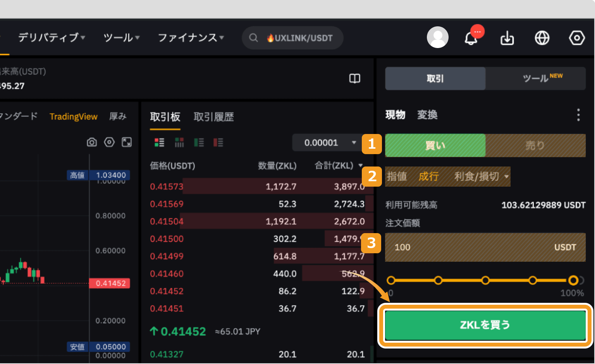Click the 価格(USDT) column header
Image resolution: width=595 pixels, height=364 pixels.
pos(172,166)
